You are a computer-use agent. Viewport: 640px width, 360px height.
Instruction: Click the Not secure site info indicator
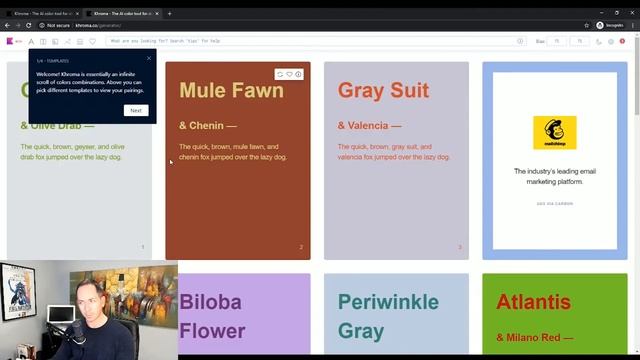point(54,25)
